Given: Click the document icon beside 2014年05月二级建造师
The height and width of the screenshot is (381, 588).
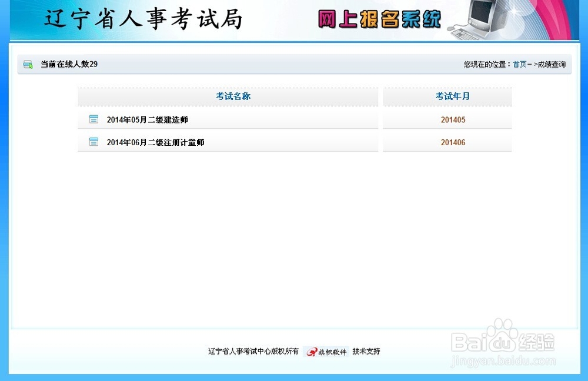Looking at the screenshot, I should tap(93, 119).
